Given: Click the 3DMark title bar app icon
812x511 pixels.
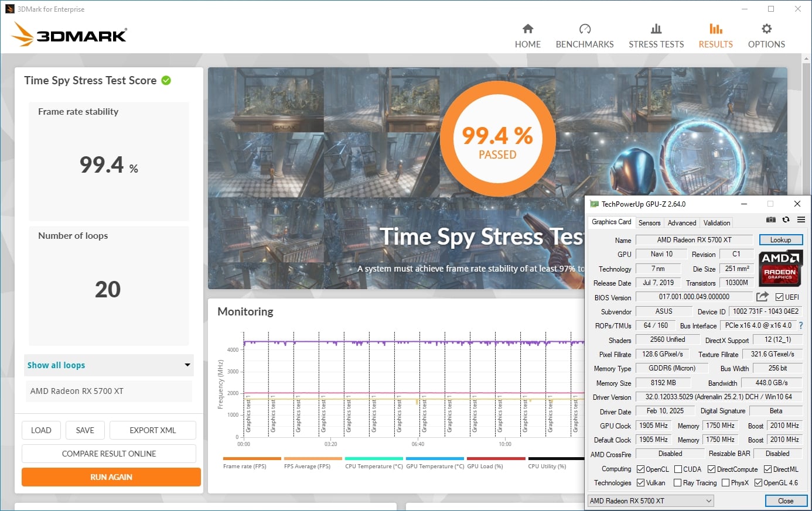Looking at the screenshot, I should [9, 9].
